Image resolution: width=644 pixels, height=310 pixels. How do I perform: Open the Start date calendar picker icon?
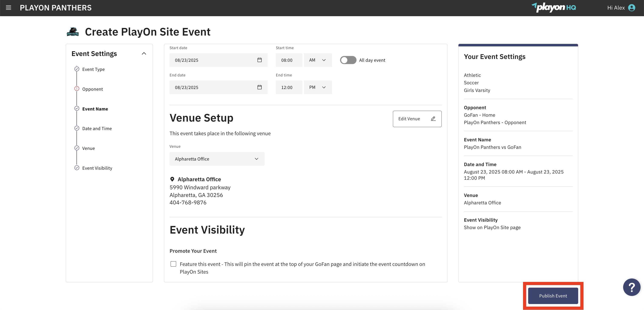(x=260, y=60)
